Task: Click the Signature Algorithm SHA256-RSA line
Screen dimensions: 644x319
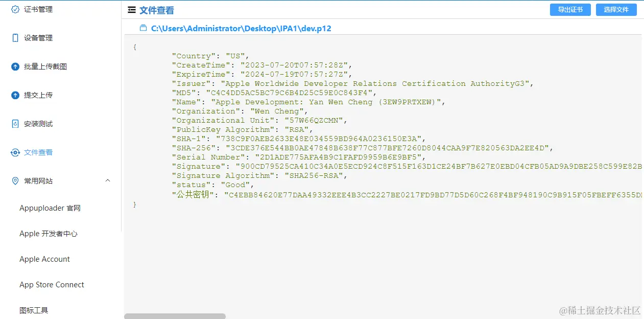Action: [x=259, y=176]
